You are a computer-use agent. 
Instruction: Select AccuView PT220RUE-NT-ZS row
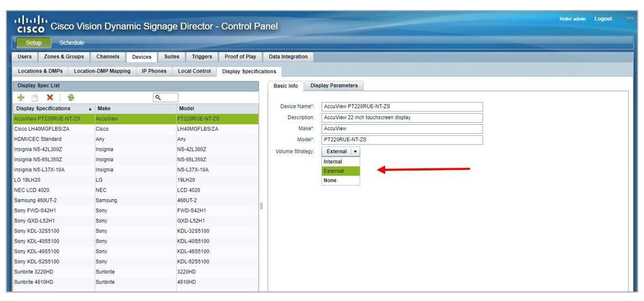point(136,119)
